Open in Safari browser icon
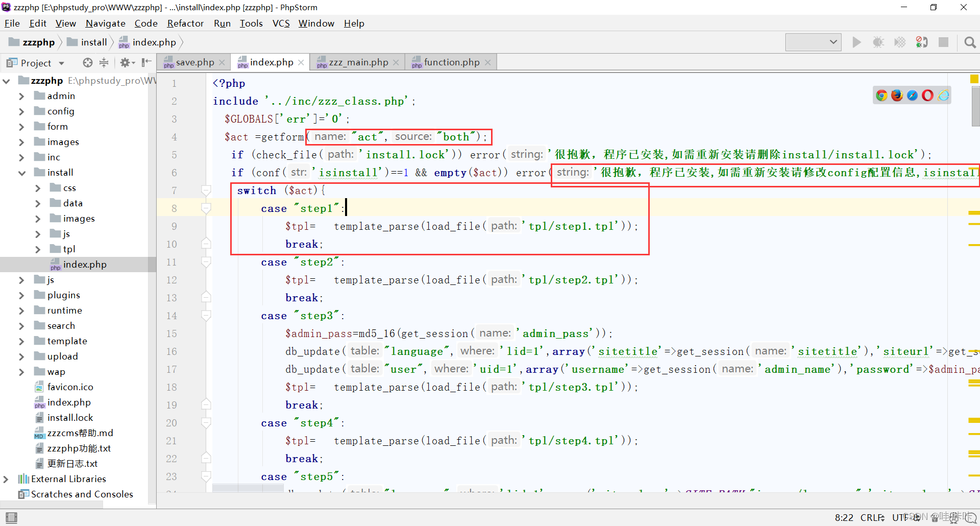 pos(912,95)
